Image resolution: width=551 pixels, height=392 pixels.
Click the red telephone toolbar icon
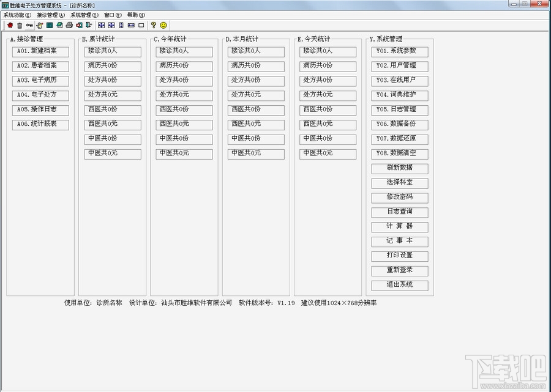point(10,25)
